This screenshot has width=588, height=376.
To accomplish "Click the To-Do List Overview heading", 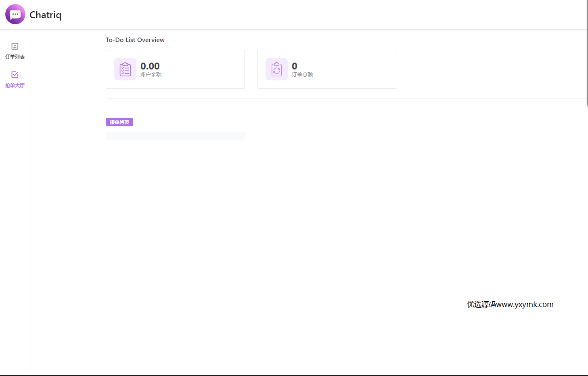I will [x=135, y=40].
